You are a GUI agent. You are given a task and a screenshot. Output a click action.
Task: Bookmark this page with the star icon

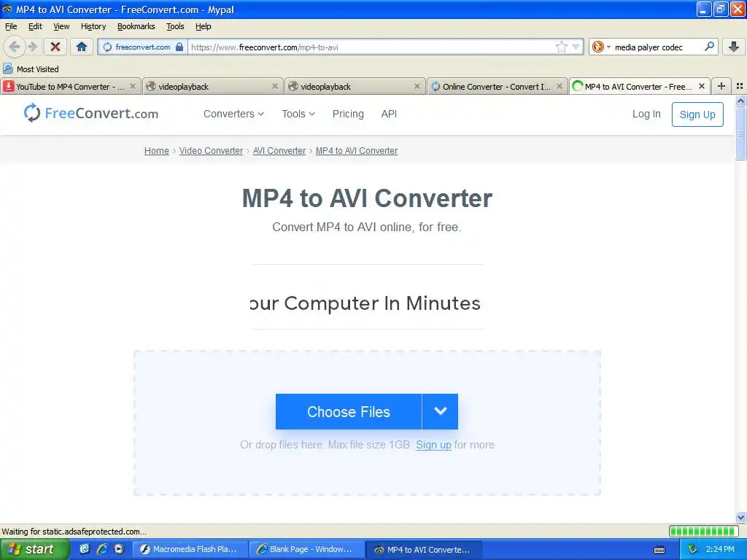562,47
